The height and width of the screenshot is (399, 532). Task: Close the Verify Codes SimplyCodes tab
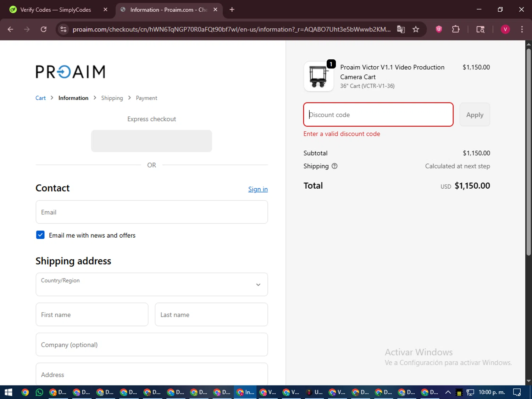[105, 10]
